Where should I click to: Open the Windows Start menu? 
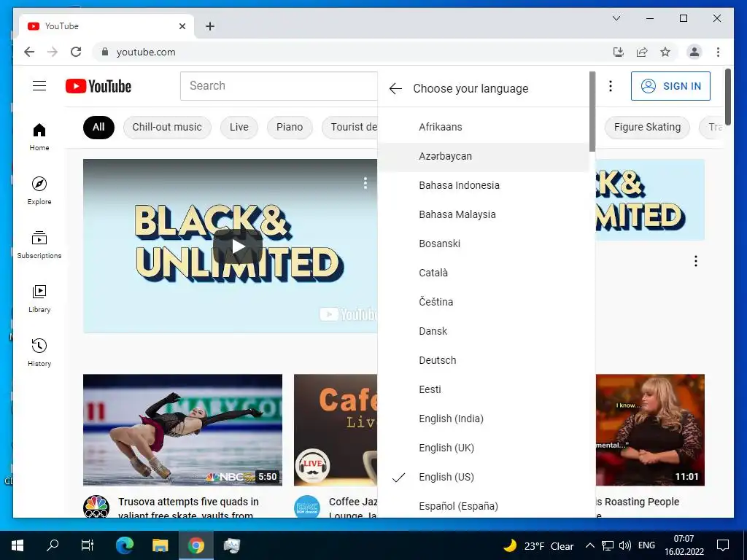coord(18,545)
